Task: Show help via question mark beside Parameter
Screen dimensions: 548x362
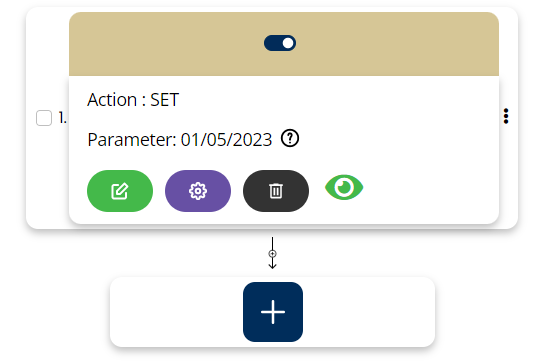Action: [290, 138]
